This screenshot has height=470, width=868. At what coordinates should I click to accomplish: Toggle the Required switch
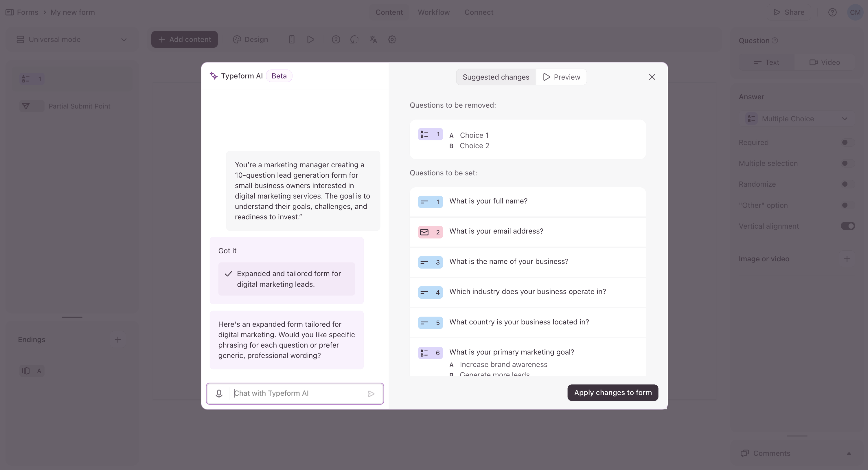(847, 142)
